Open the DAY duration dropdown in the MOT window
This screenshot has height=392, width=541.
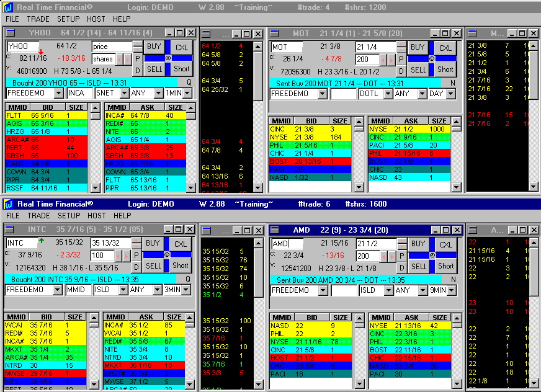[451, 94]
